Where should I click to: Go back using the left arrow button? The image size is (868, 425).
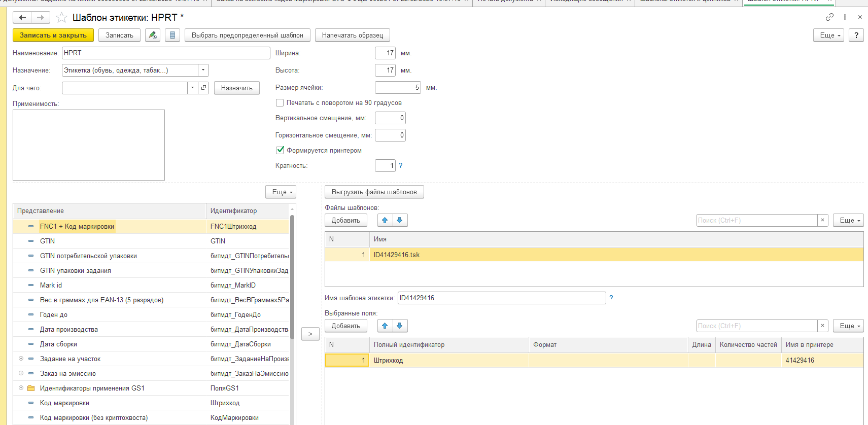click(22, 18)
